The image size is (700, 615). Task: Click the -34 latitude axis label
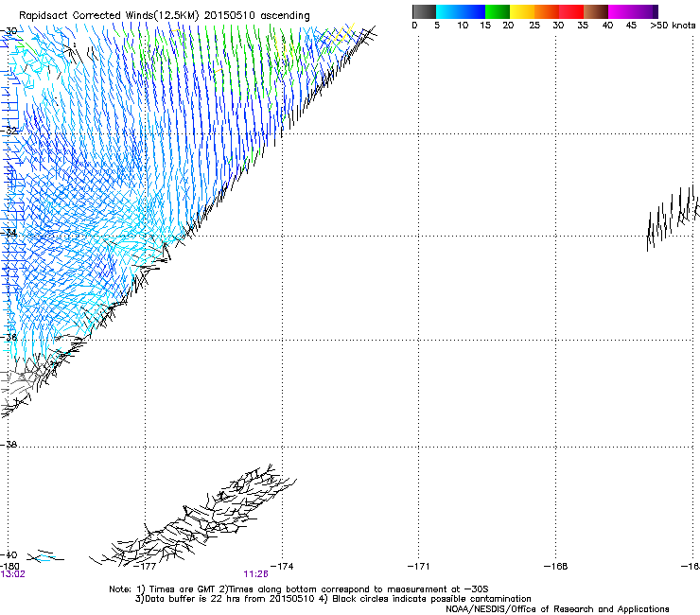tap(9, 233)
